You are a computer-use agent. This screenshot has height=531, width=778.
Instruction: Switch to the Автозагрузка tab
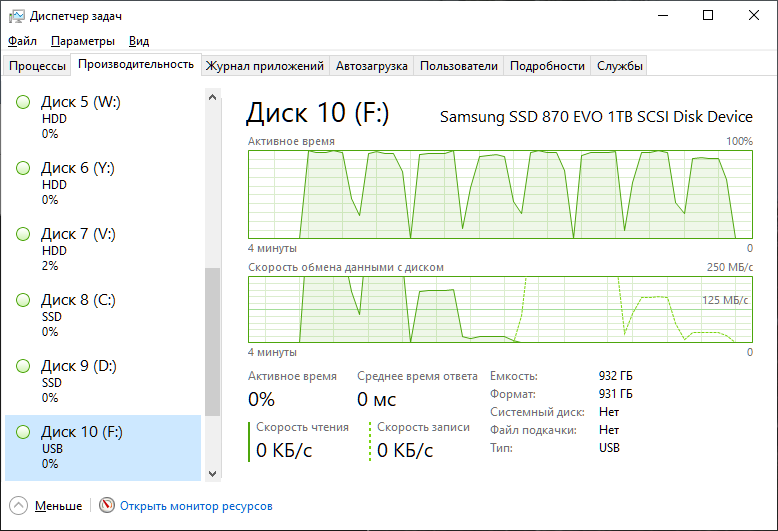click(371, 66)
